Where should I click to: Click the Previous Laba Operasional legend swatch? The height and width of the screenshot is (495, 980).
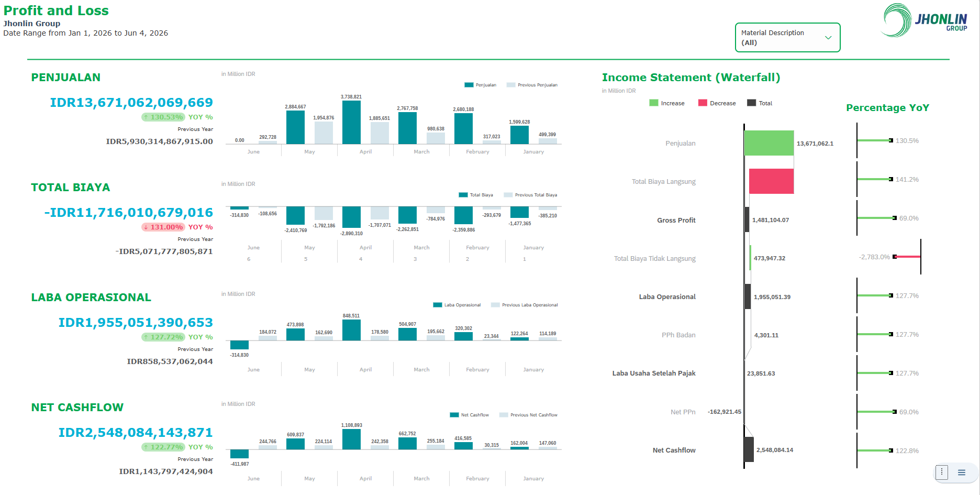(495, 305)
